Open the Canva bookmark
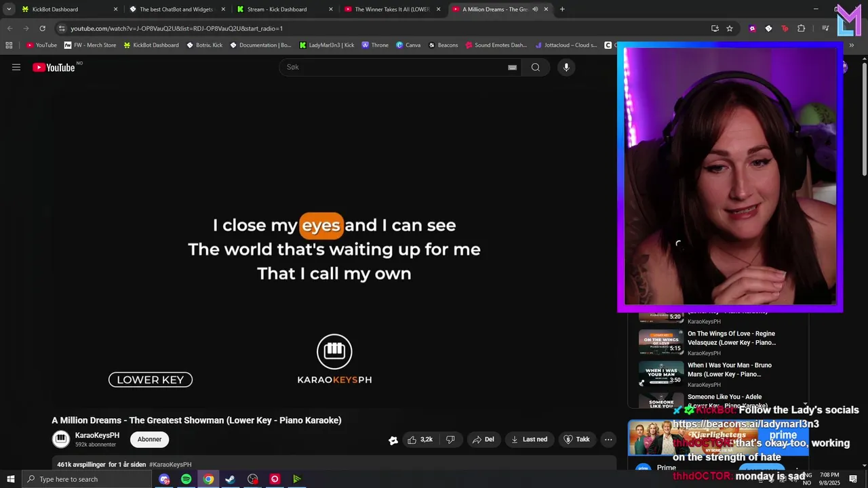 (408, 45)
